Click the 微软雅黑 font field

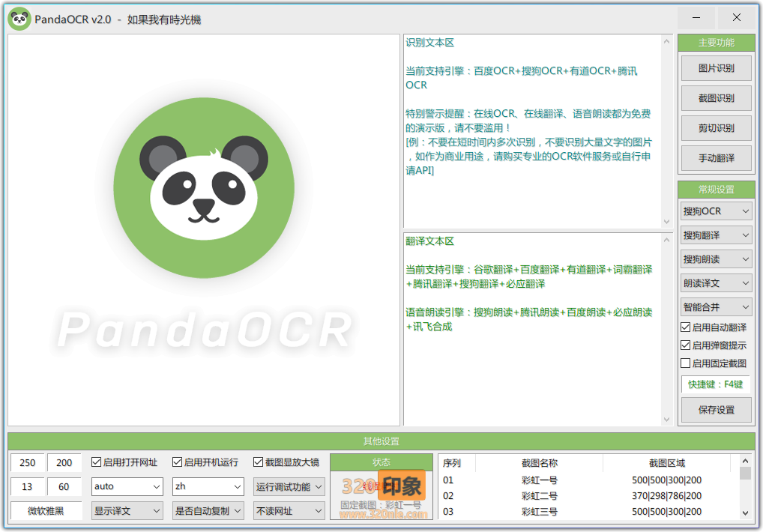(46, 511)
